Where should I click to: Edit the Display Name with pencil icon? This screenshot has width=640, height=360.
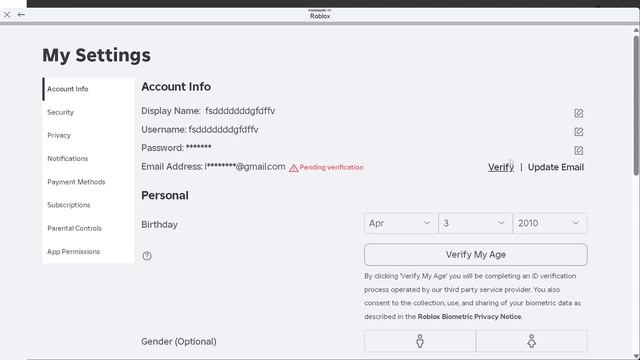pos(578,113)
